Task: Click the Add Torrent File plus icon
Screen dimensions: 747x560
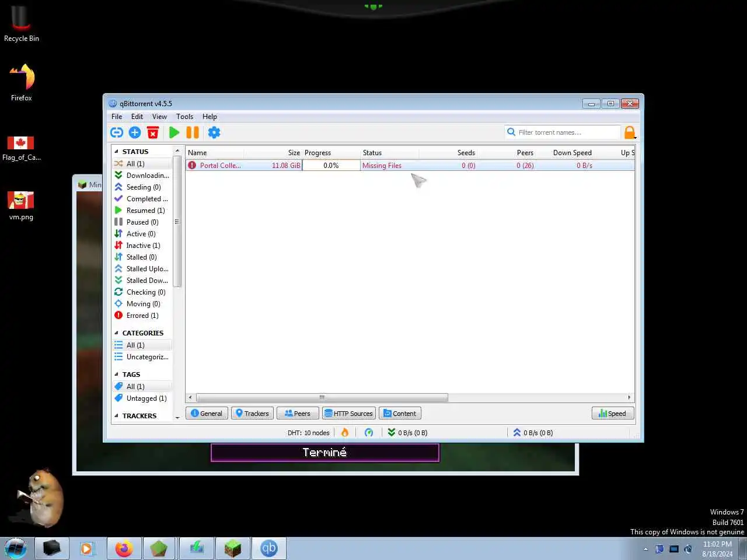Action: tap(135, 132)
